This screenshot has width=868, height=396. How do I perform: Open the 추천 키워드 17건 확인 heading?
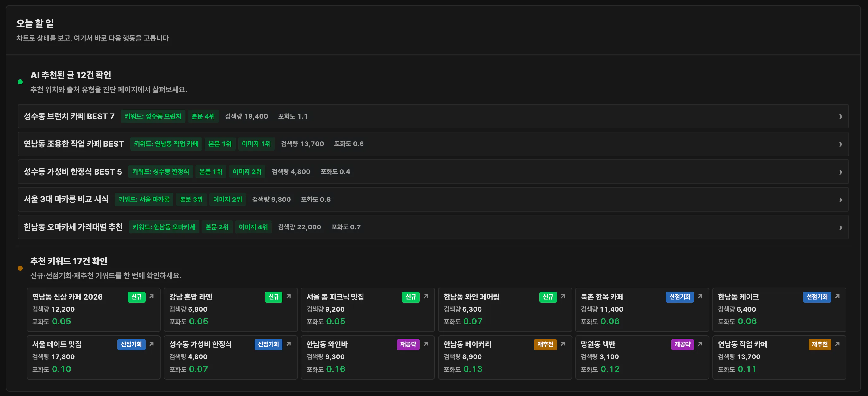click(x=69, y=261)
